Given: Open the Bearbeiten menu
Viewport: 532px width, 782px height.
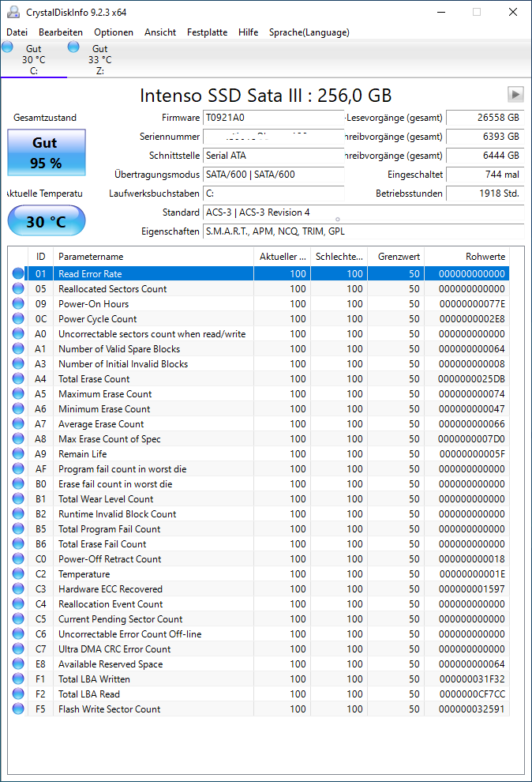Looking at the screenshot, I should pos(61,32).
